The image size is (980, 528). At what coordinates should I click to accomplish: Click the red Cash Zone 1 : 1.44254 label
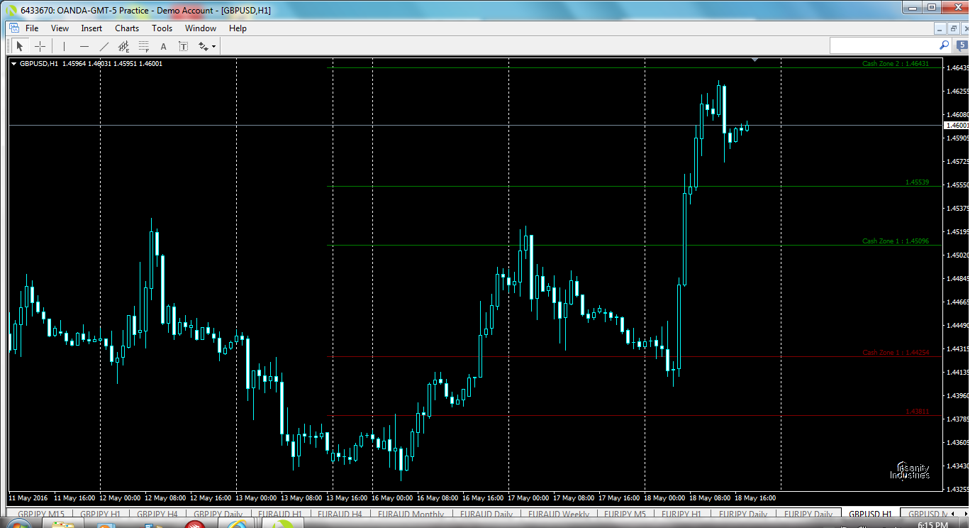(895, 353)
